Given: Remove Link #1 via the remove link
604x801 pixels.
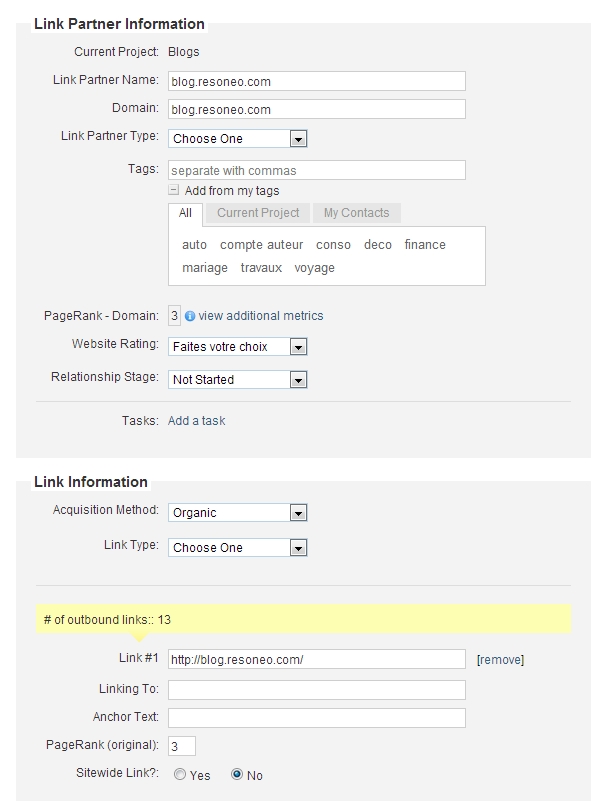Looking at the screenshot, I should (x=500, y=659).
